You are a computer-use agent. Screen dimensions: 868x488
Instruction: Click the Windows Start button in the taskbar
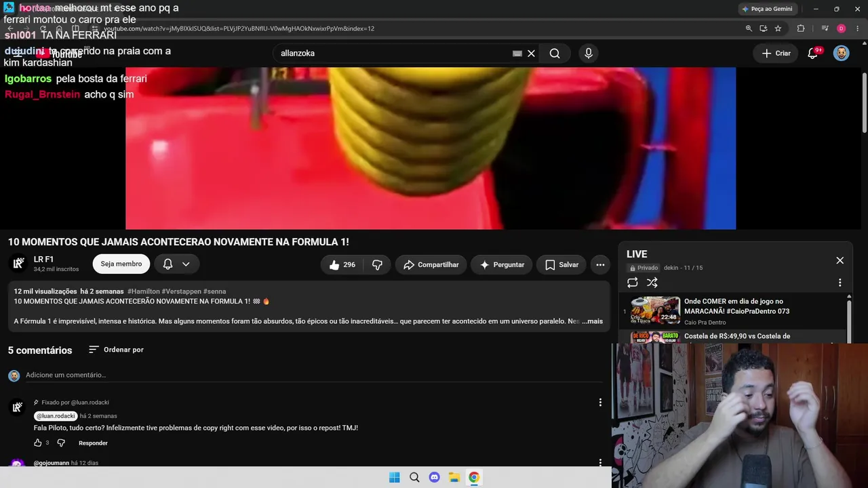[x=395, y=477]
